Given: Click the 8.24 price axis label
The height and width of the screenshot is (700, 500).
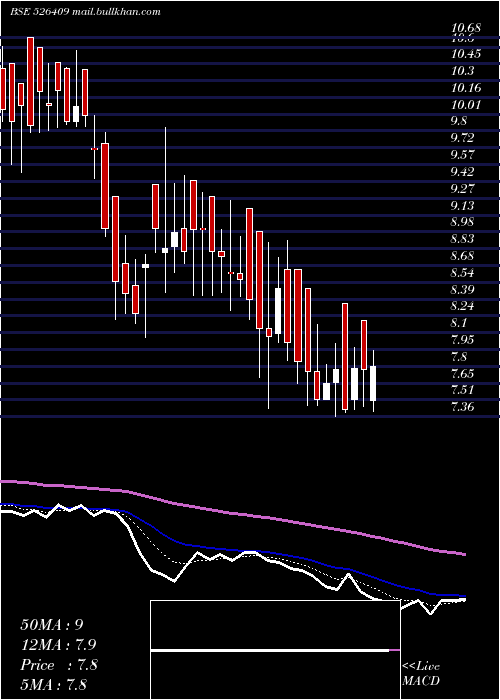Looking at the screenshot, I should coord(462,306).
